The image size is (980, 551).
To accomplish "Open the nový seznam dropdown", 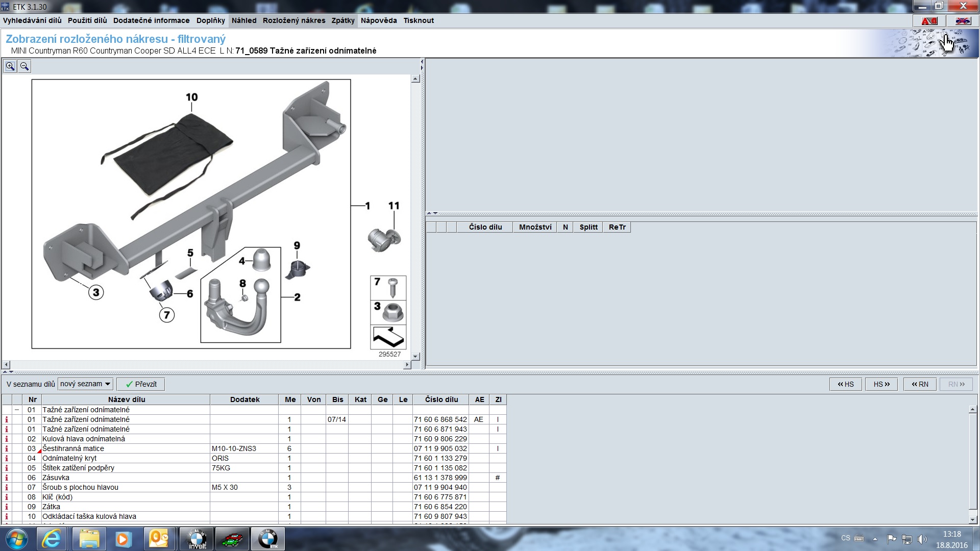I will [x=85, y=384].
